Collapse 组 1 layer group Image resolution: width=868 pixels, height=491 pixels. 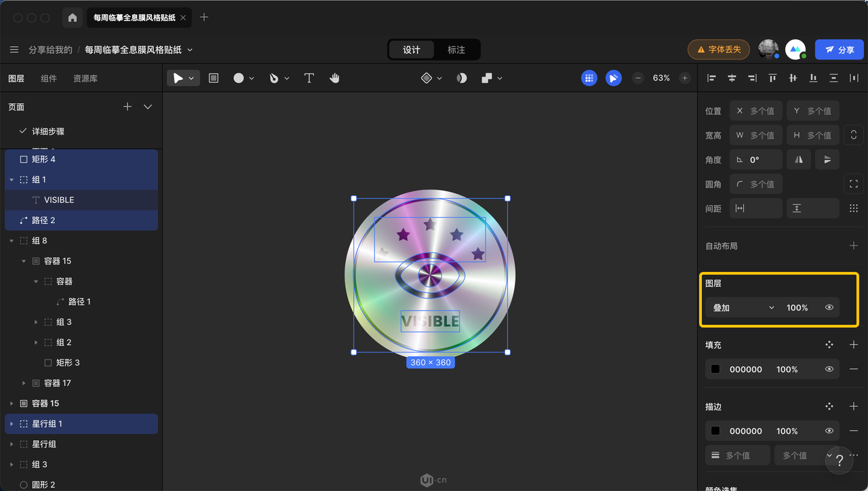pos(12,180)
